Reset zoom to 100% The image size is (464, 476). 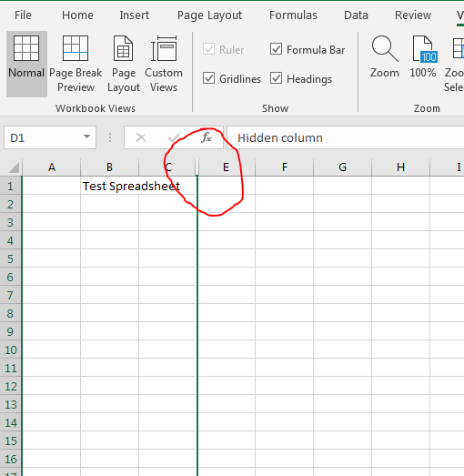coord(423,56)
